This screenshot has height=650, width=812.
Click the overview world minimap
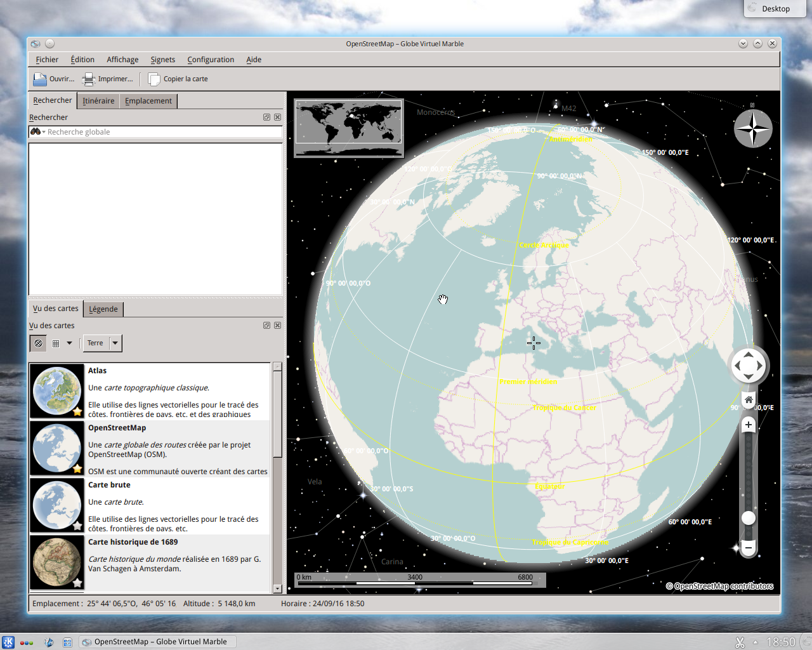point(348,128)
